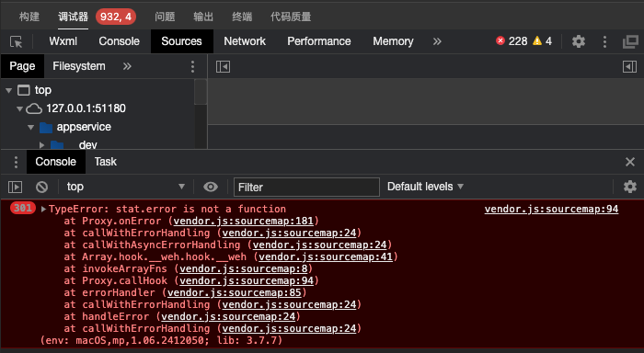Open the 输出 tab
The image size is (644, 353).
click(x=203, y=17)
